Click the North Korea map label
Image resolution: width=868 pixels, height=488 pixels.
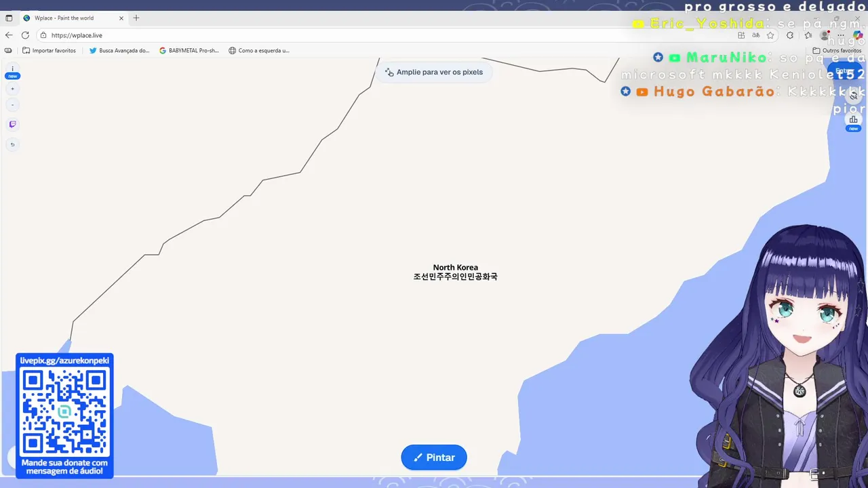(456, 268)
